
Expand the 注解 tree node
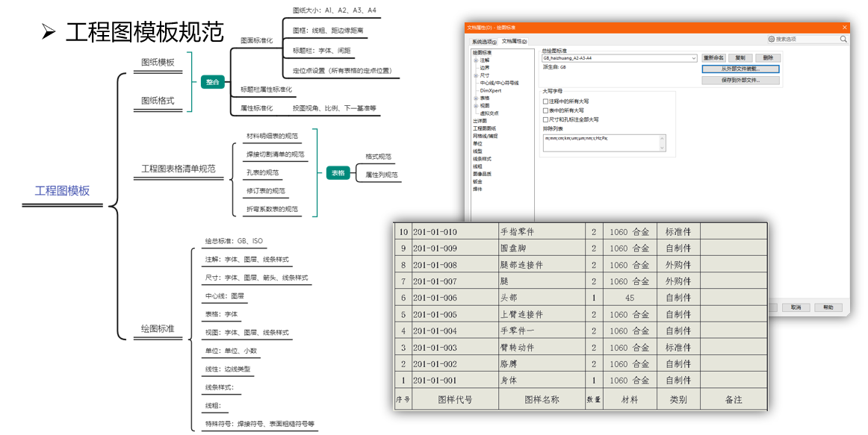tap(476, 60)
